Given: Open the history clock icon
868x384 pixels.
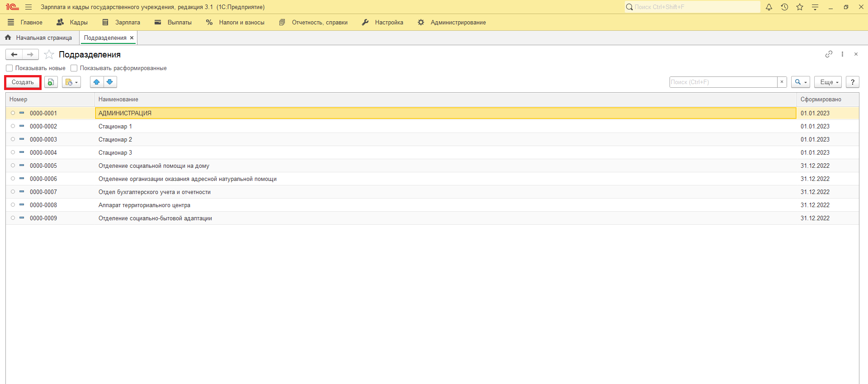Looking at the screenshot, I should click(784, 7).
